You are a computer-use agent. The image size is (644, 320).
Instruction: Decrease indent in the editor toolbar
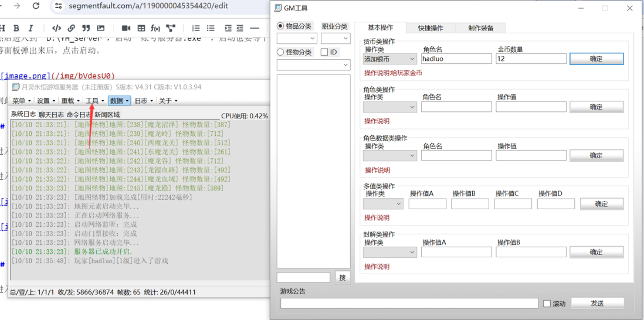click(240, 28)
